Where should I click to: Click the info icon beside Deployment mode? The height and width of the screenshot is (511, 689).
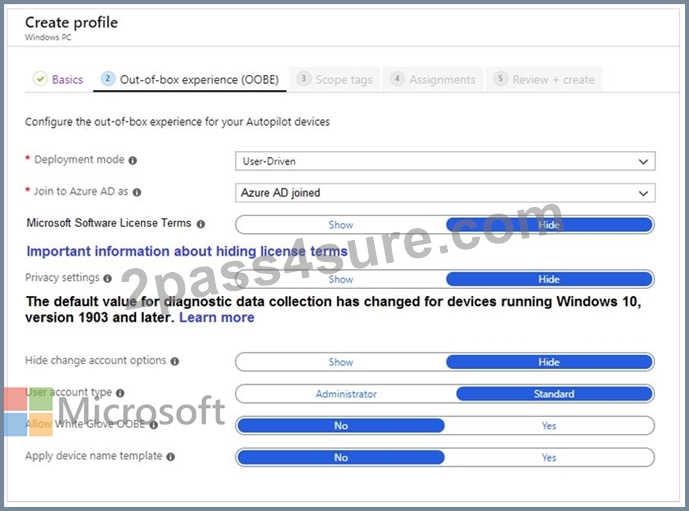(133, 160)
